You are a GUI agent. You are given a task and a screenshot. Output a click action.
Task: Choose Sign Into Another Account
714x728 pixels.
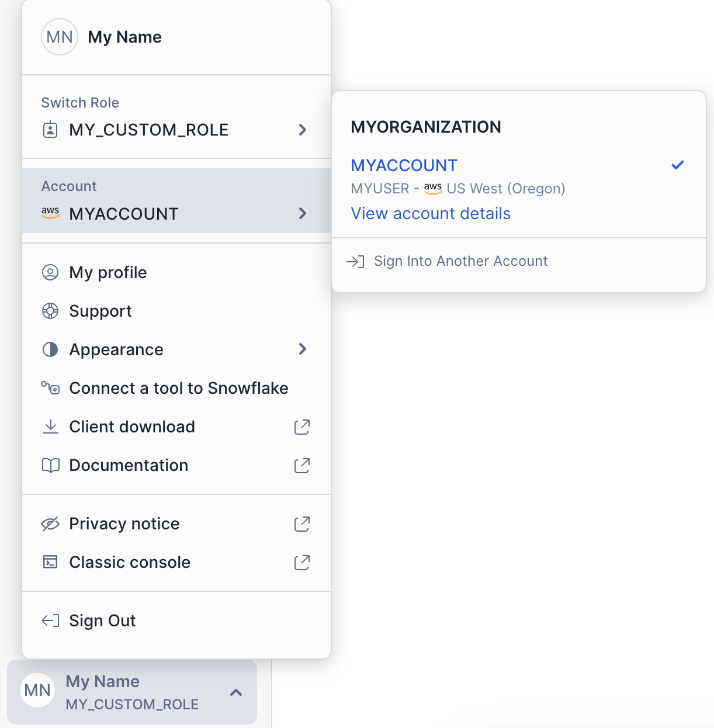coord(460,261)
